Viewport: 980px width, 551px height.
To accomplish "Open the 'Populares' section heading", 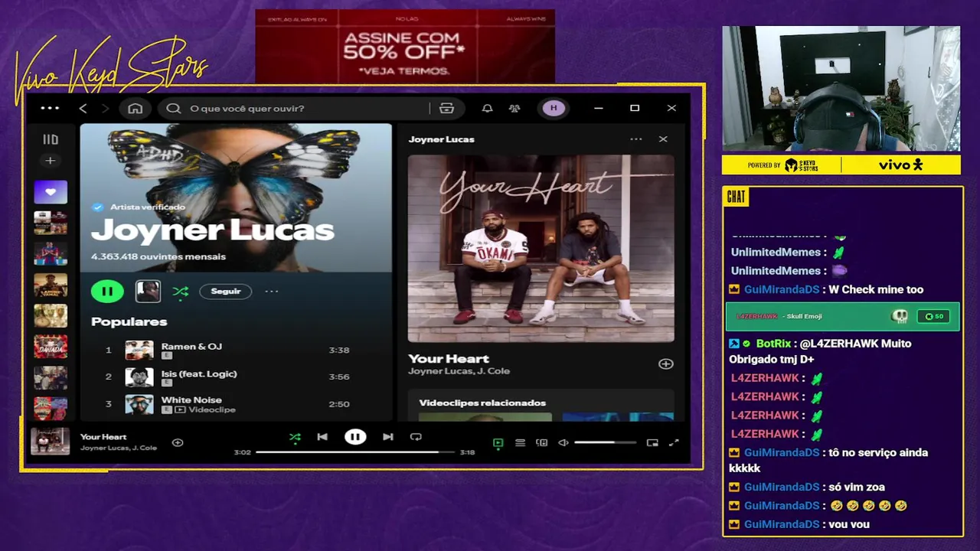I will click(x=129, y=321).
